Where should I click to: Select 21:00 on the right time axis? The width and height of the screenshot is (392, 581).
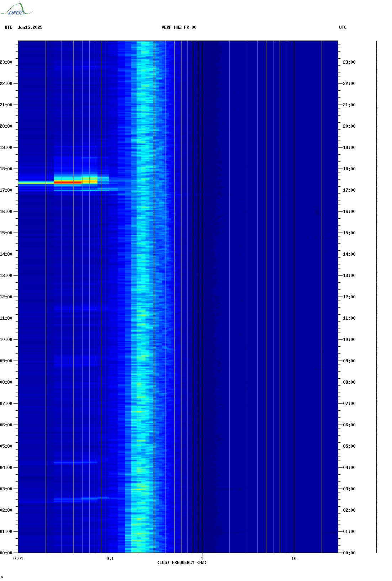[x=349, y=105]
